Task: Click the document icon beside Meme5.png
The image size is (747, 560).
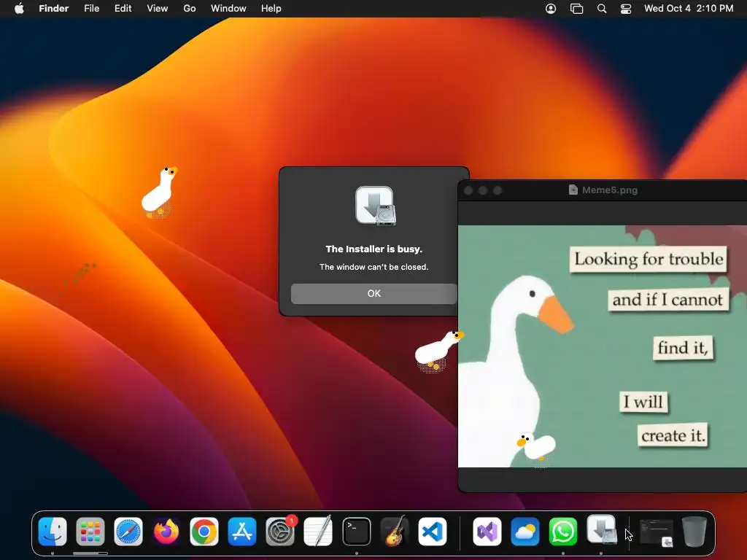Action: 573,190
